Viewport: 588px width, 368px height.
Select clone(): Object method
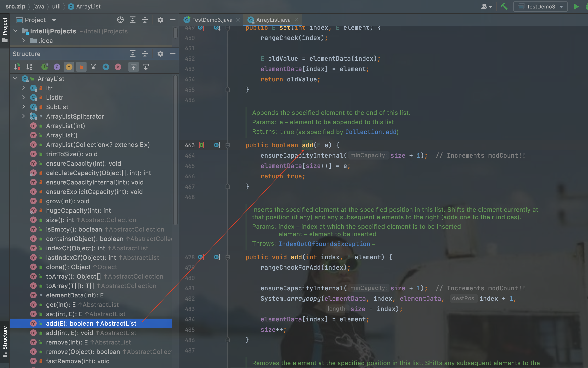(x=91, y=267)
